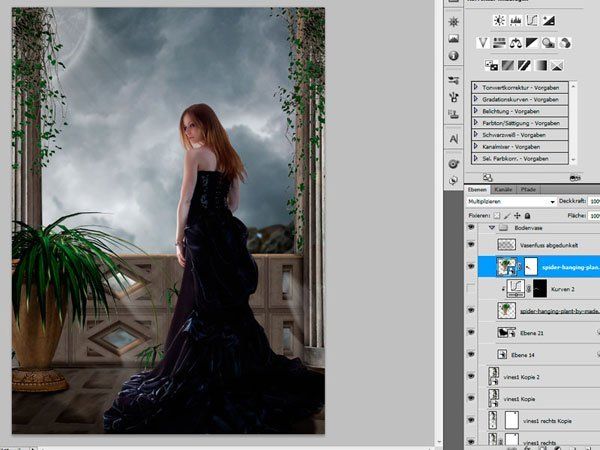This screenshot has width=600, height=450.
Task: Toggle lock image pixels brush icon
Action: pos(507,216)
